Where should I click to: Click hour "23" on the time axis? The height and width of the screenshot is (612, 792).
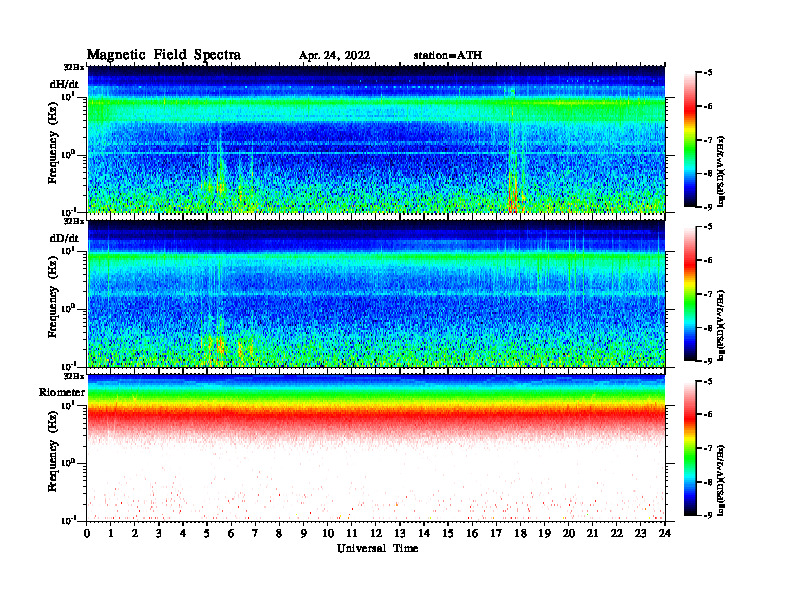[x=641, y=534]
